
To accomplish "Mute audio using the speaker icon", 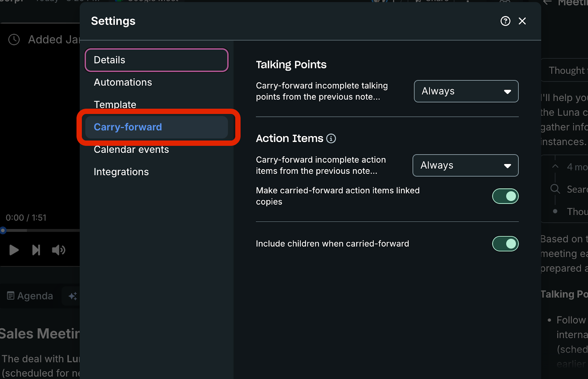I will [58, 250].
